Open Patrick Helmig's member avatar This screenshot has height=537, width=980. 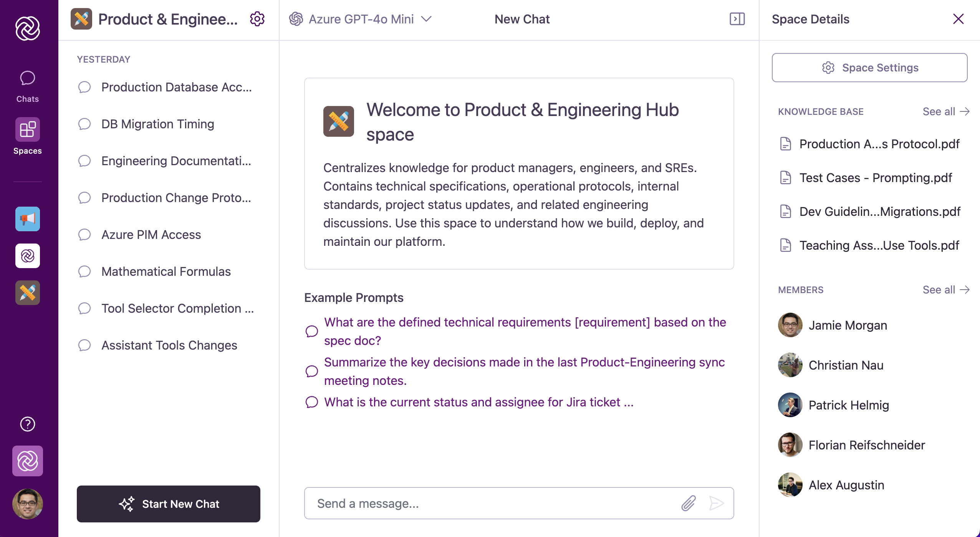790,405
